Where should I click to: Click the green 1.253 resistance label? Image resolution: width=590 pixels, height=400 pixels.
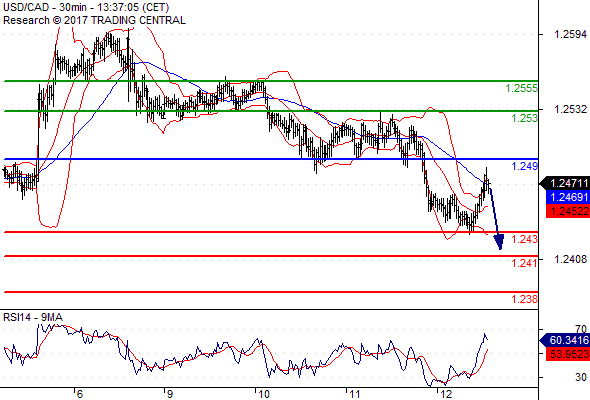524,118
